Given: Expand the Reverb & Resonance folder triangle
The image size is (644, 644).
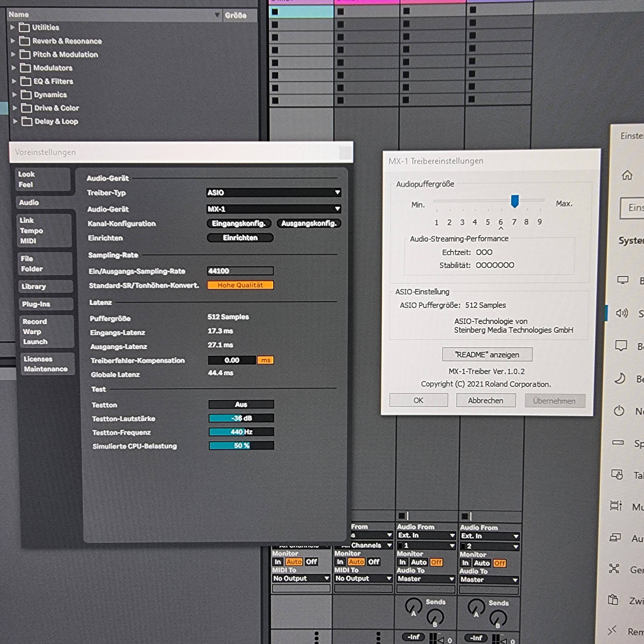Looking at the screenshot, I should pos(13,41).
